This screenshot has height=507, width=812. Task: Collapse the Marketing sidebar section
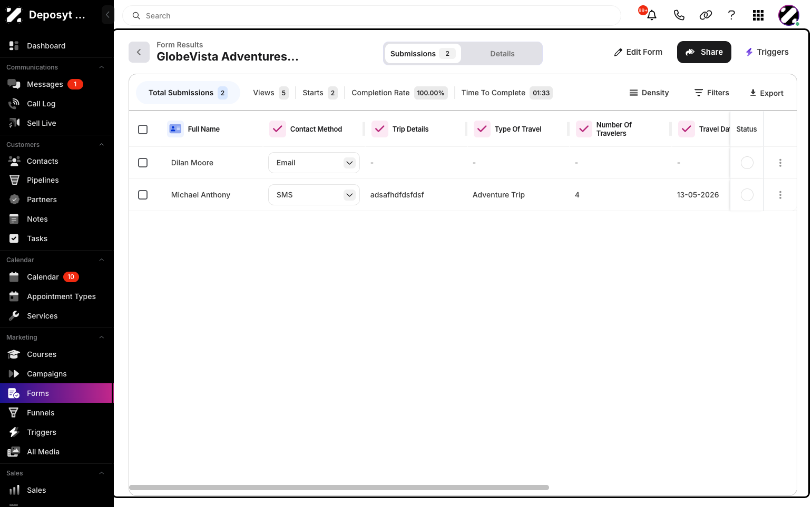pyautogui.click(x=102, y=337)
